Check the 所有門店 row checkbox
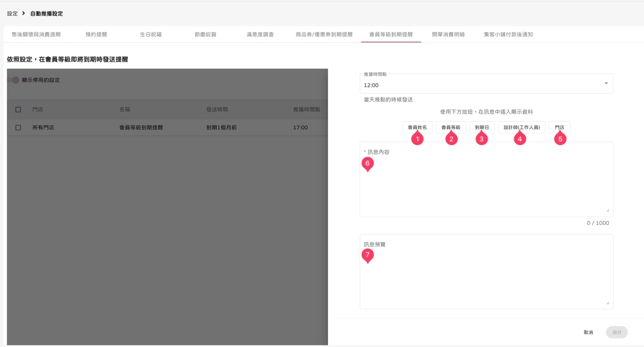 [x=18, y=128]
